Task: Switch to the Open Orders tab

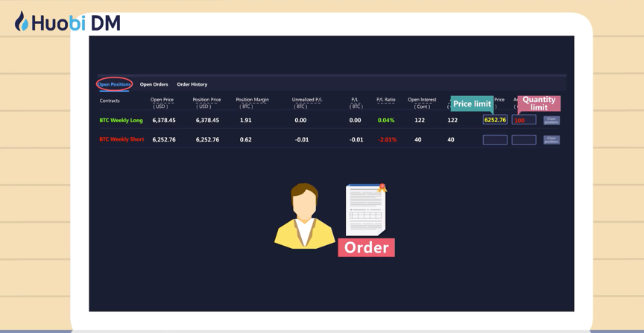Action: (x=154, y=84)
